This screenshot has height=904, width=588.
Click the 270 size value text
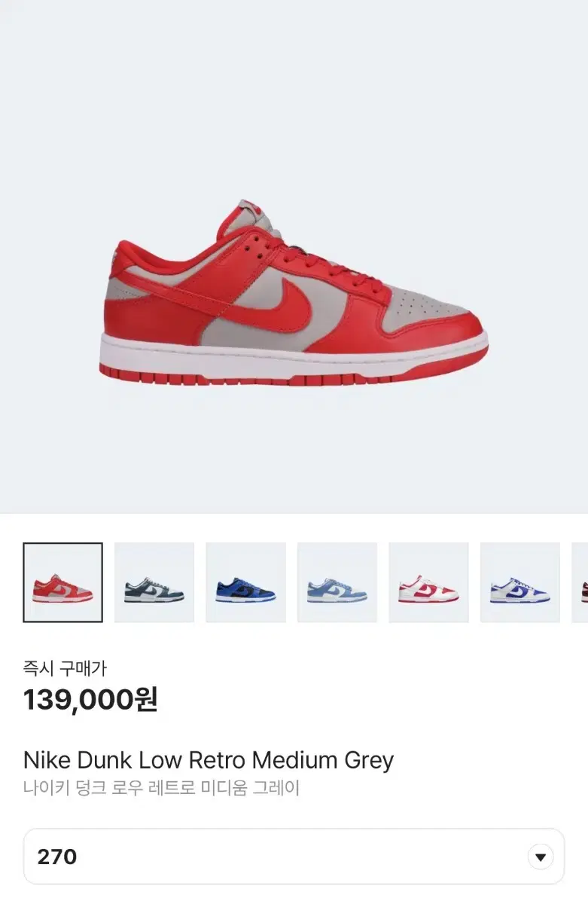pyautogui.click(x=57, y=857)
